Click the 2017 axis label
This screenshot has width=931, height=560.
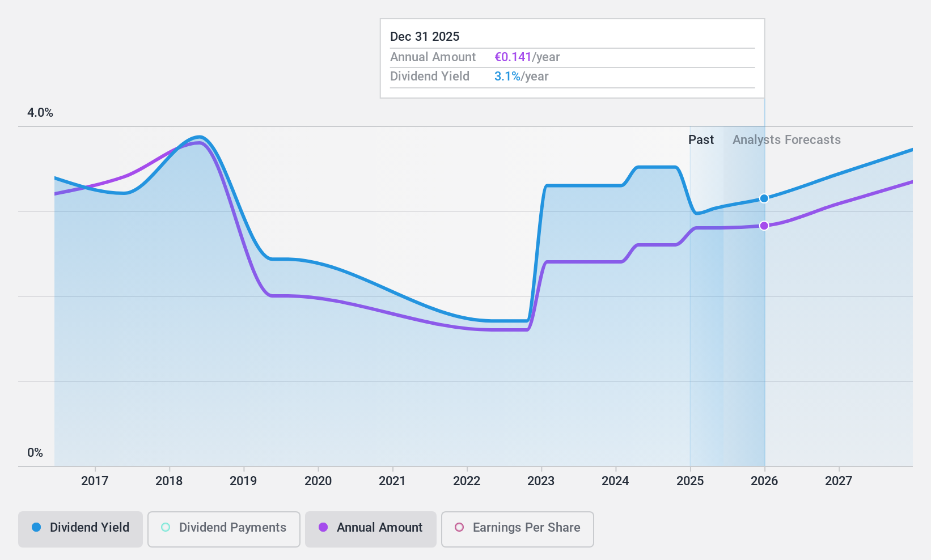point(95,481)
